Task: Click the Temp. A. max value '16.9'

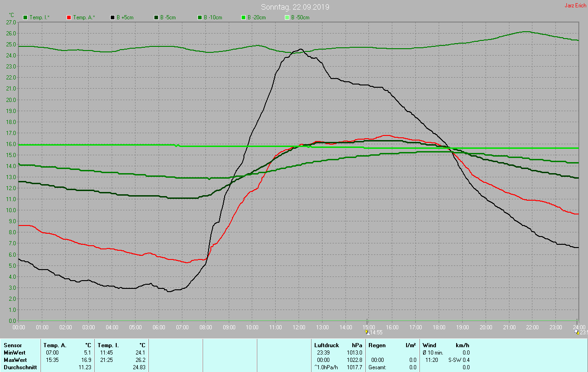Action: point(86,360)
